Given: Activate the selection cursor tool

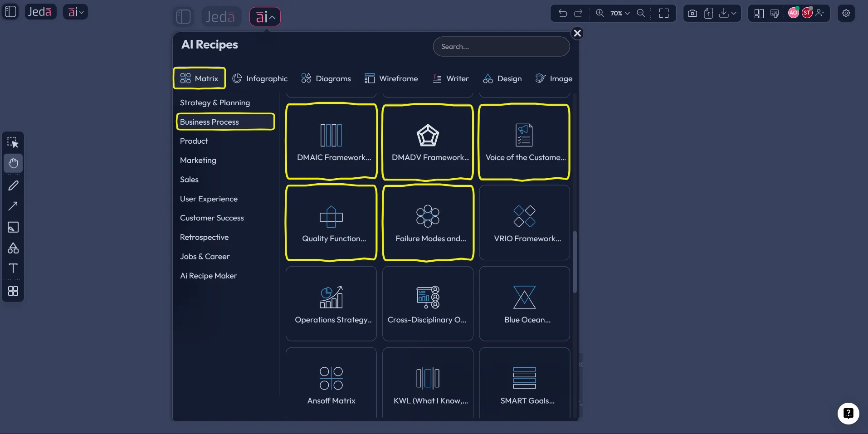Looking at the screenshot, I should pyautogui.click(x=13, y=143).
